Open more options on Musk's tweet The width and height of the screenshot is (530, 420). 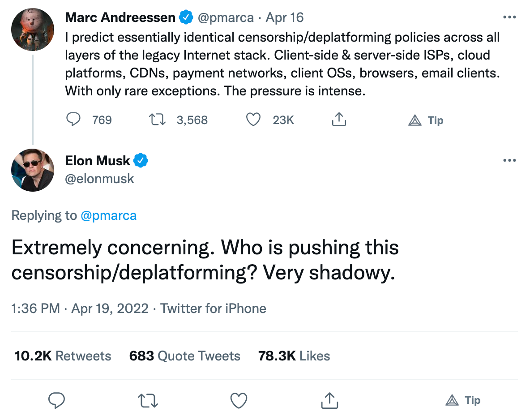tap(509, 161)
